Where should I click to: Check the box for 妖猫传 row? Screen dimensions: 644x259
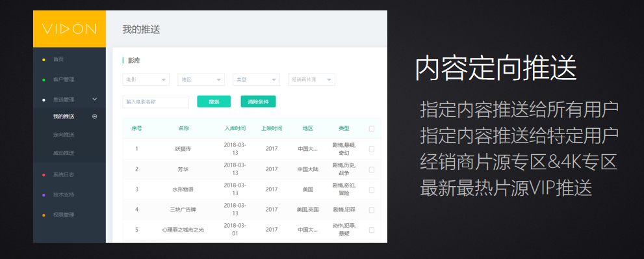pos(372,149)
